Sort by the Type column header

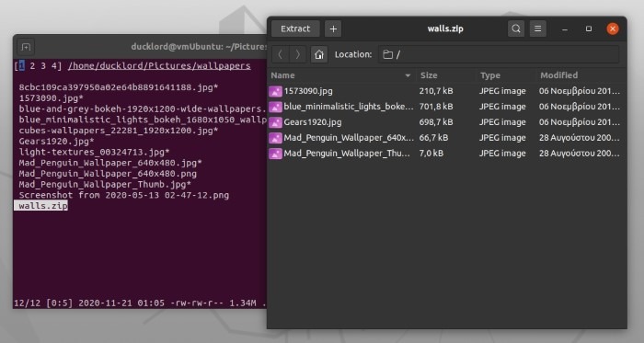pyautogui.click(x=506, y=75)
